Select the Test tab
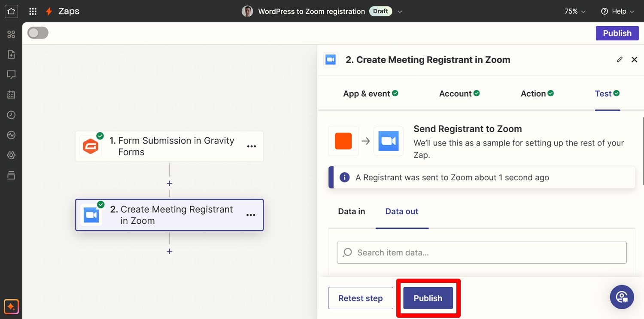 pyautogui.click(x=607, y=94)
